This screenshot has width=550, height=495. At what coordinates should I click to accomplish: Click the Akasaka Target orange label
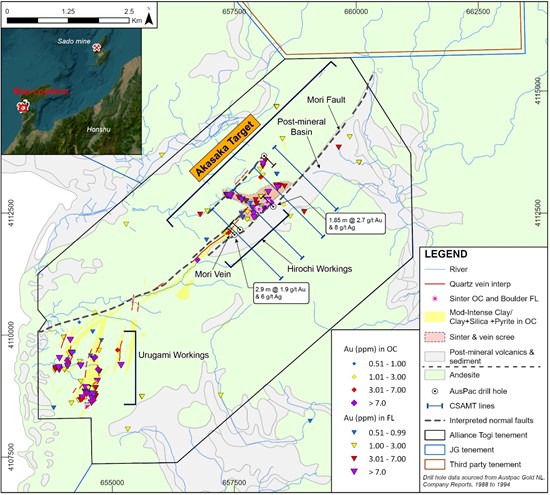[x=224, y=148]
